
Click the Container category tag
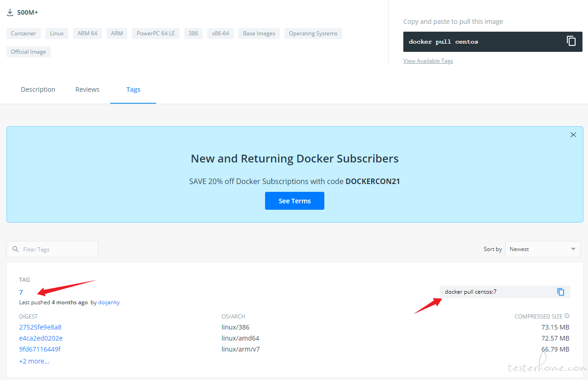coord(23,34)
